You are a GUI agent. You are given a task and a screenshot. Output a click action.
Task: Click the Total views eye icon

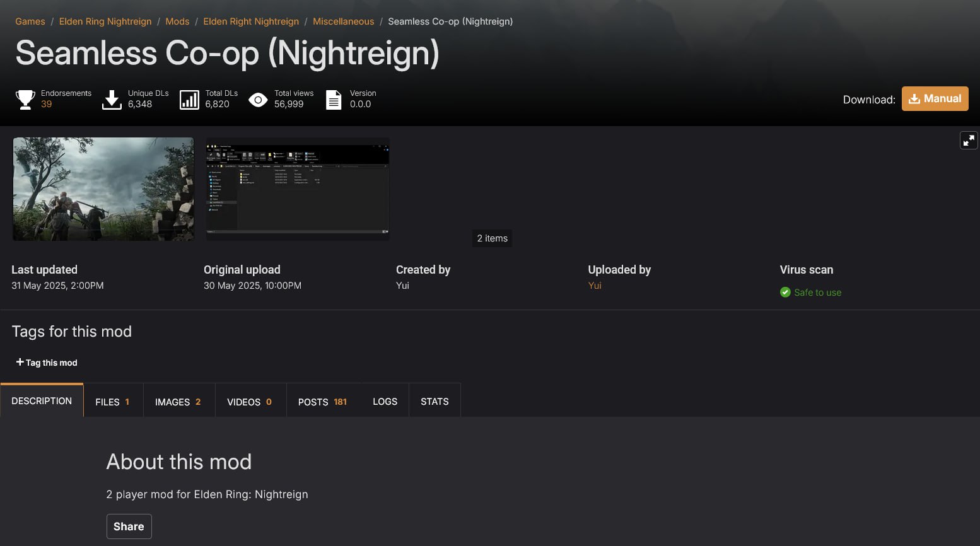click(258, 100)
